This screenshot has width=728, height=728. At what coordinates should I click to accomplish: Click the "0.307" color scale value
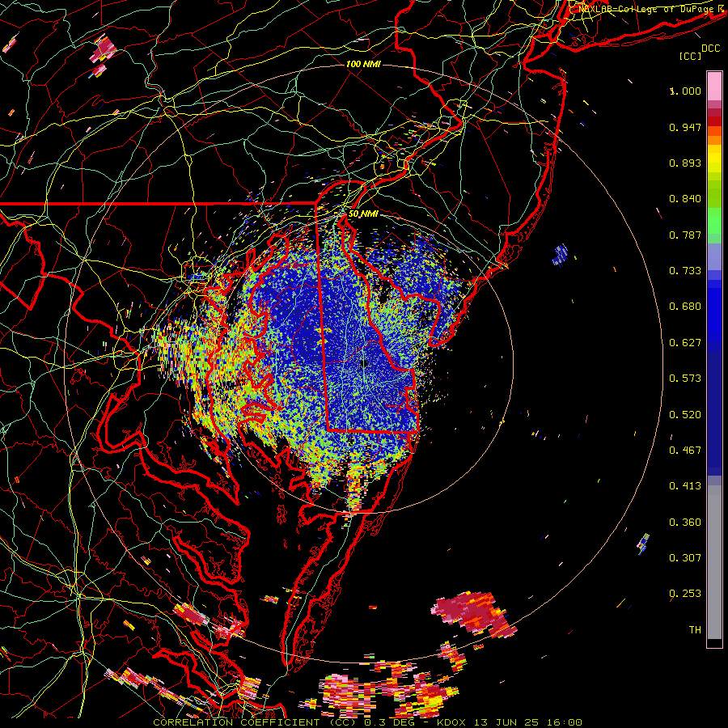685,558
